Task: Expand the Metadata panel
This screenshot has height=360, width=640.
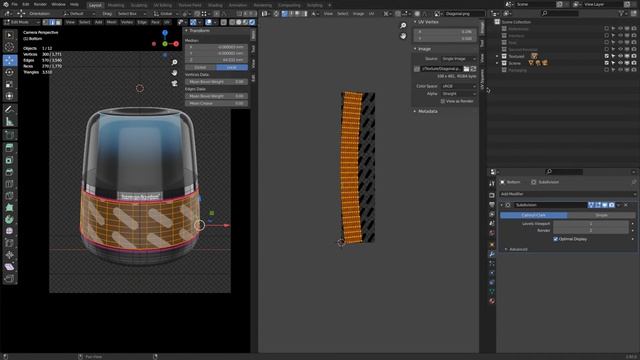Action: [x=426, y=111]
